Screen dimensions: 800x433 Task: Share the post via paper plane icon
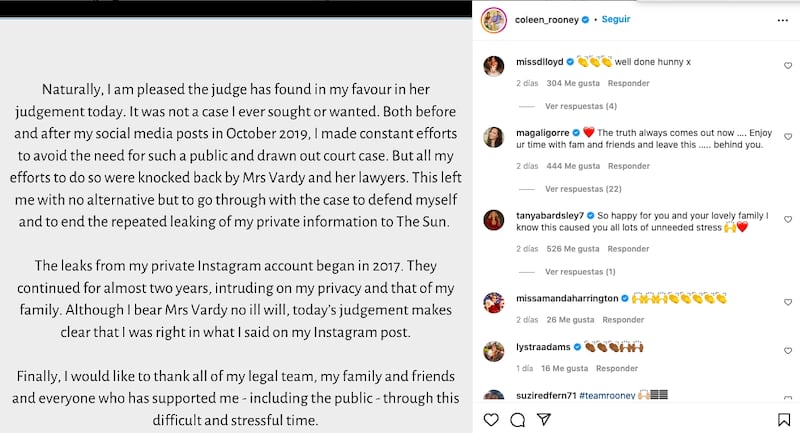544,419
